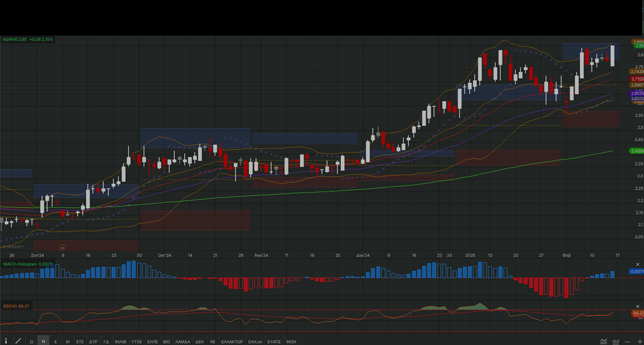
Task: Click the blue 0,0071 MACD value tag
Action: tap(636, 271)
